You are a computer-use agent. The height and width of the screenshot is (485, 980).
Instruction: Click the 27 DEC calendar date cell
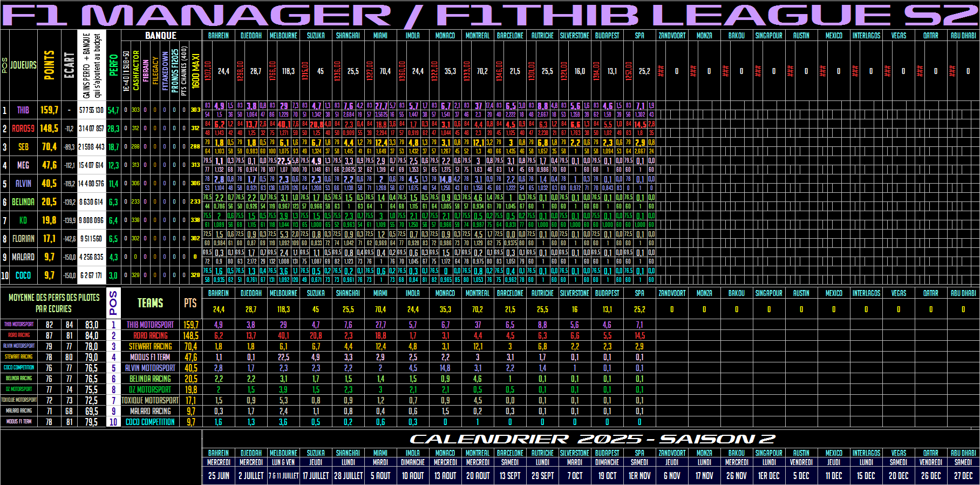click(x=963, y=476)
